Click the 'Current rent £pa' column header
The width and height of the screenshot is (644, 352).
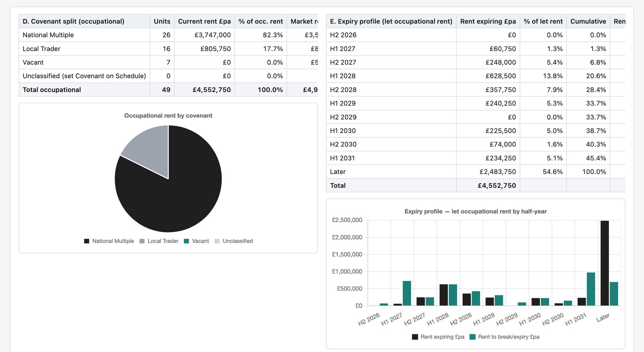[204, 21]
